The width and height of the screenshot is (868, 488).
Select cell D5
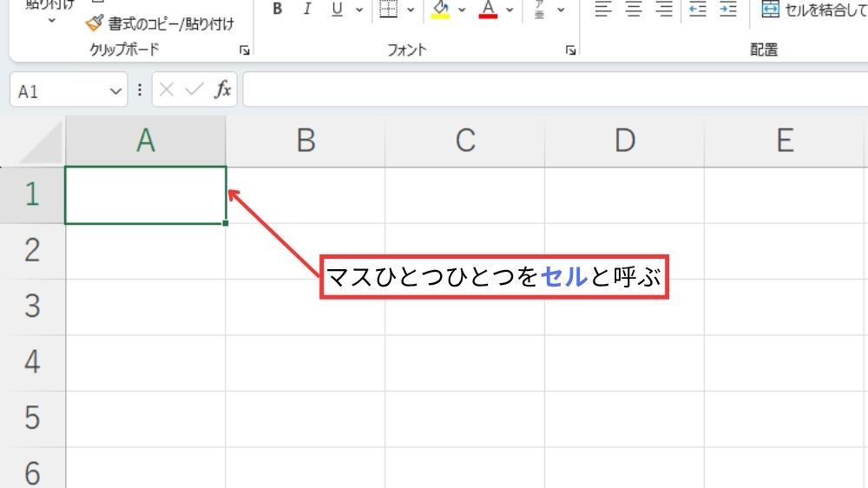pos(624,419)
